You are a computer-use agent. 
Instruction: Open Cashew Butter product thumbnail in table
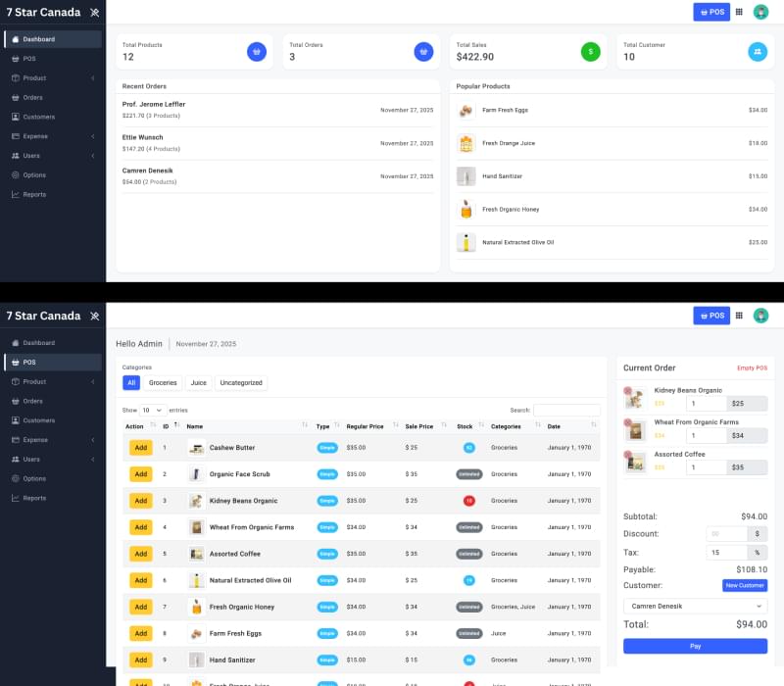[196, 448]
